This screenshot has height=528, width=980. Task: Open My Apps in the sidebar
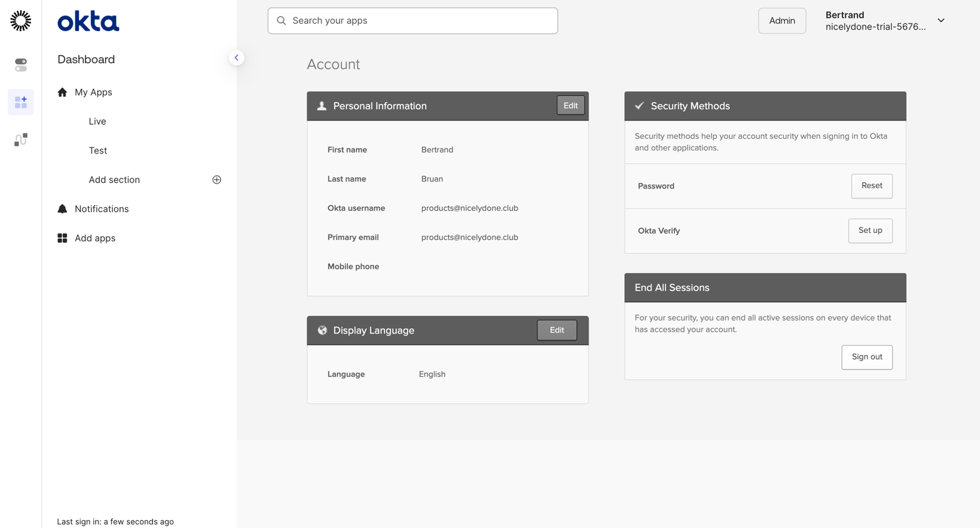[93, 92]
